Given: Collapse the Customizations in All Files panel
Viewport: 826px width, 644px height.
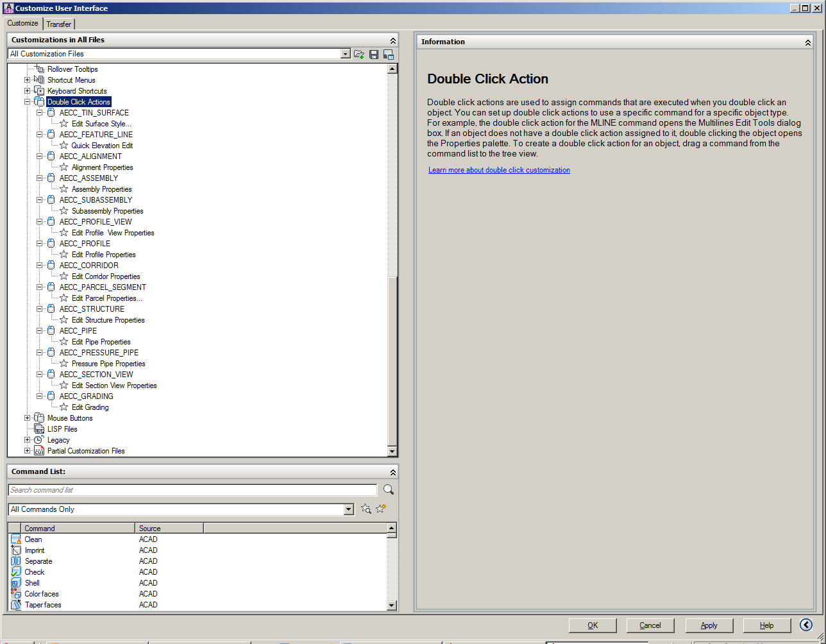Looking at the screenshot, I should [x=392, y=40].
